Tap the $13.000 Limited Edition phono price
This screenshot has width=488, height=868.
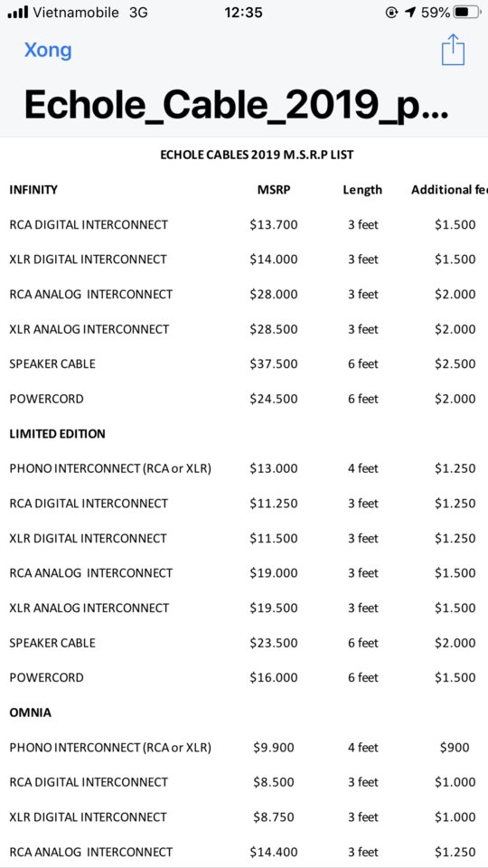point(274,468)
